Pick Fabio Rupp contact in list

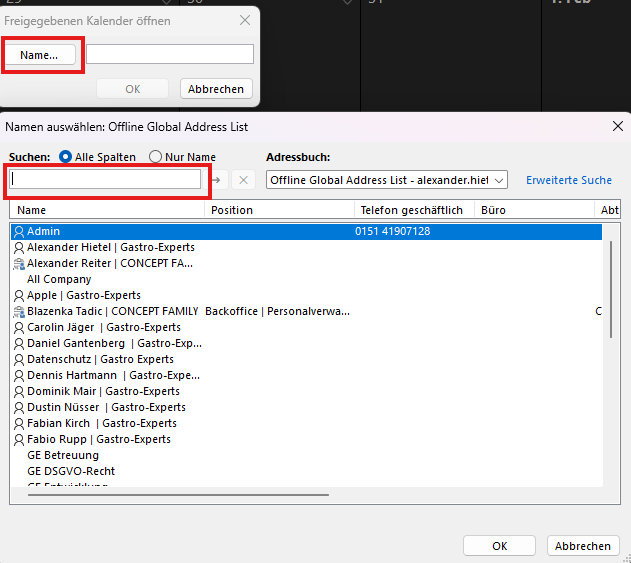coord(98,439)
